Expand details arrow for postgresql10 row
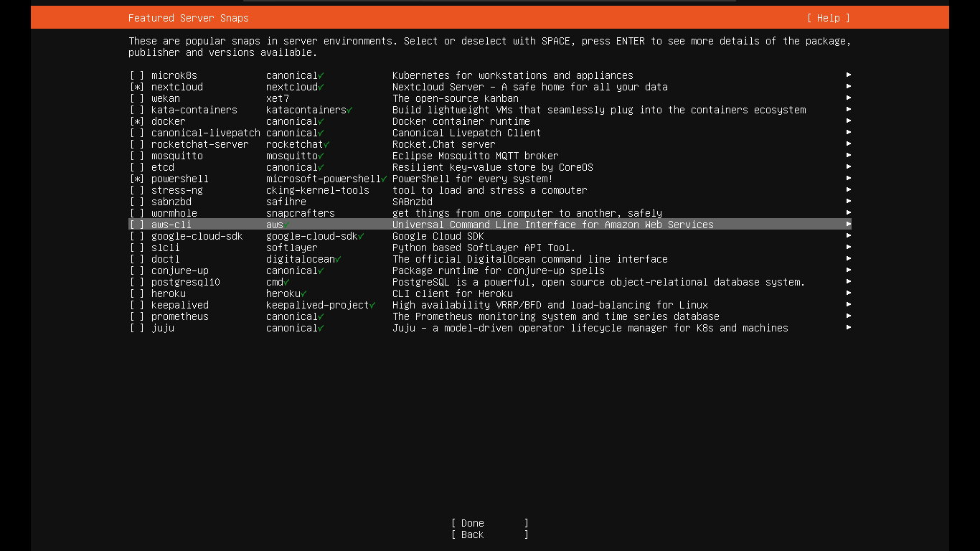The height and width of the screenshot is (551, 980). coord(849,281)
